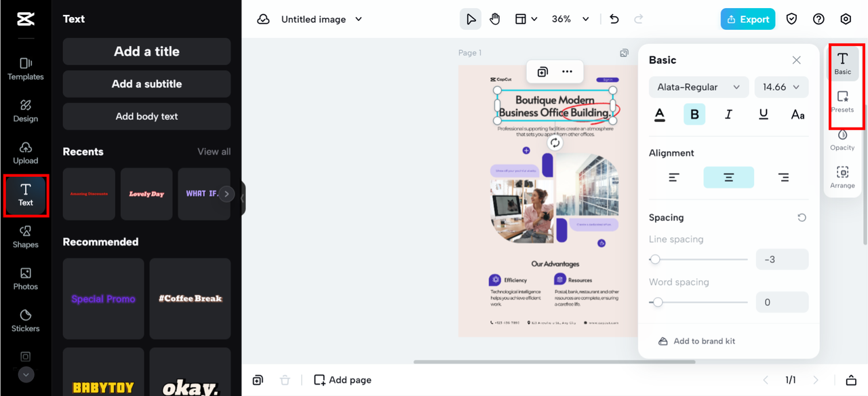Align text left
Viewport: 868px width, 396px height.
click(x=674, y=178)
